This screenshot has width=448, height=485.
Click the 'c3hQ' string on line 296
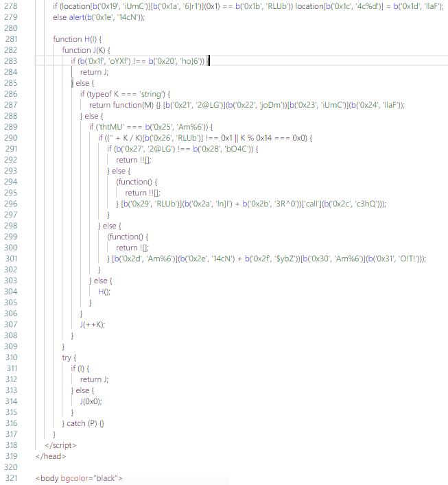366,204
